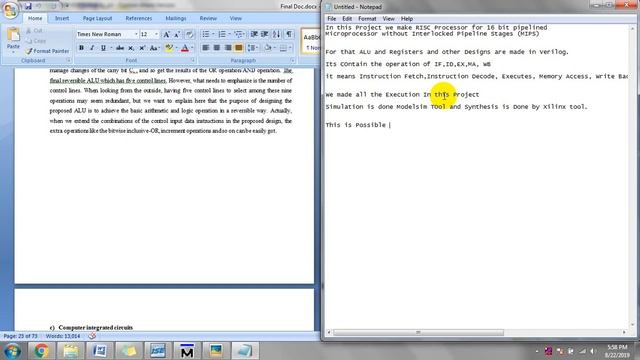Align text left
This screenshot has height=360, width=640.
(x=206, y=48)
